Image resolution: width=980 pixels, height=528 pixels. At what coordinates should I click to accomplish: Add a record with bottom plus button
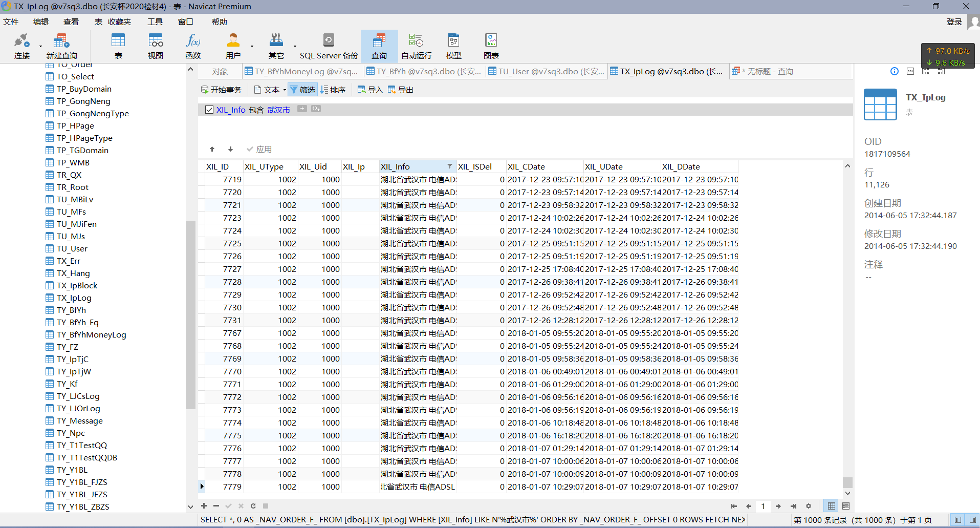[204, 506]
